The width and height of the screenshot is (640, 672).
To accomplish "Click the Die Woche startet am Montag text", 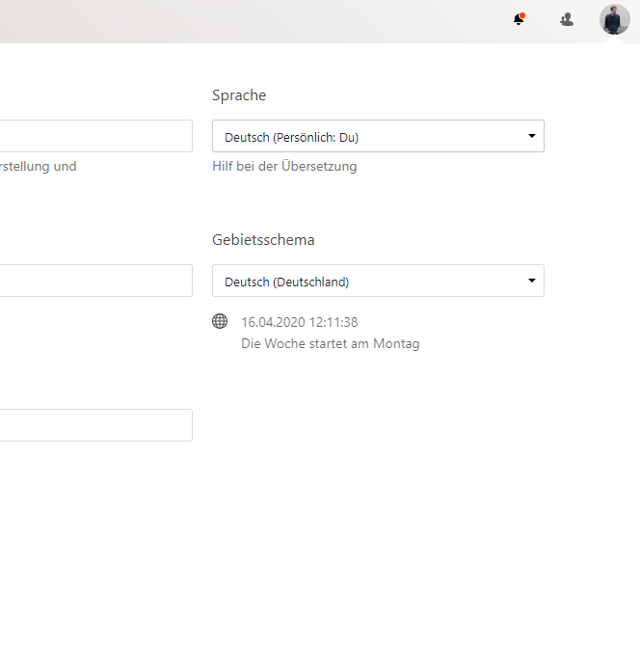I will [x=331, y=344].
